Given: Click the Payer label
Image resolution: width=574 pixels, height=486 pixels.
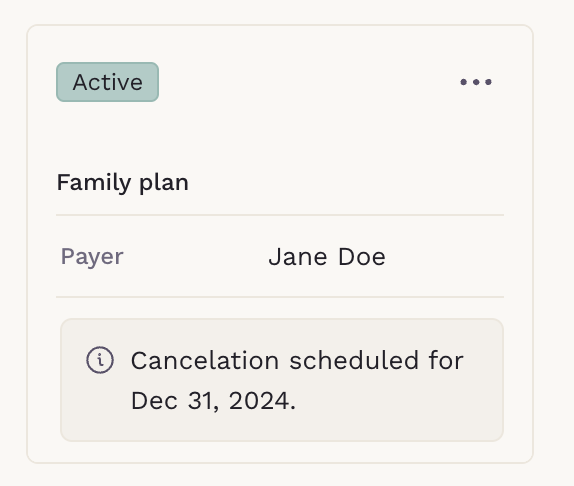Looking at the screenshot, I should tap(92, 257).
